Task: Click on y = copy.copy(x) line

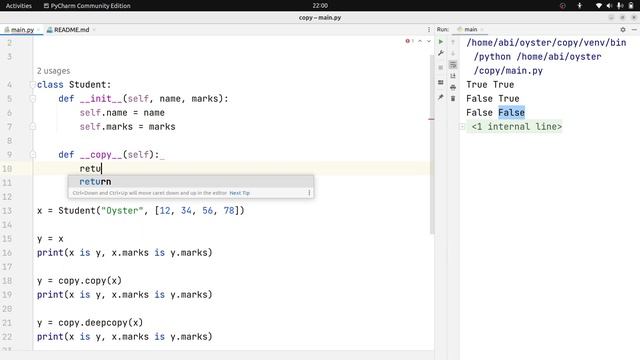Action: [79, 281]
